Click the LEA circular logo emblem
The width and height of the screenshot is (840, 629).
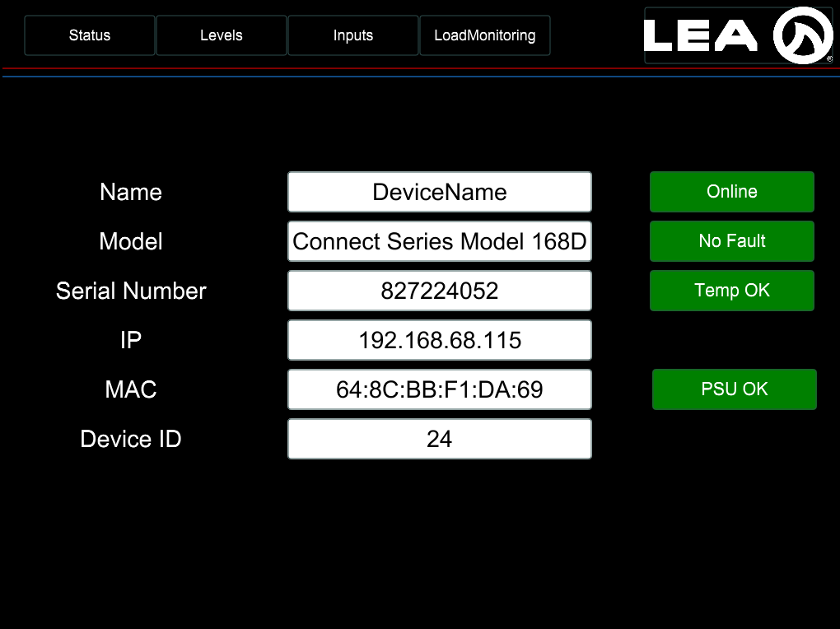pyautogui.click(x=802, y=35)
